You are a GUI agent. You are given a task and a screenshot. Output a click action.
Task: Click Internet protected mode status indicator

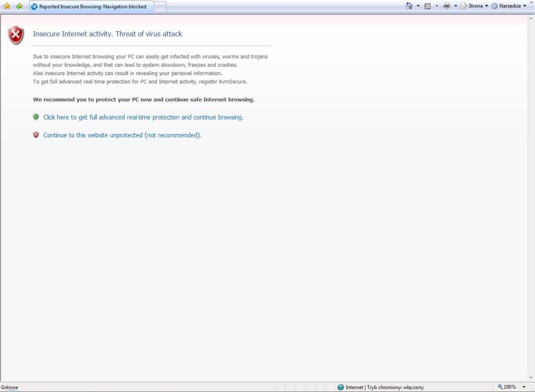pyautogui.click(x=380, y=387)
